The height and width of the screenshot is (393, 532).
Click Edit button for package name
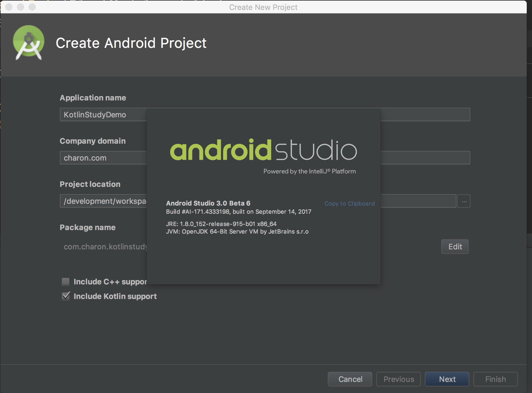[x=455, y=247]
